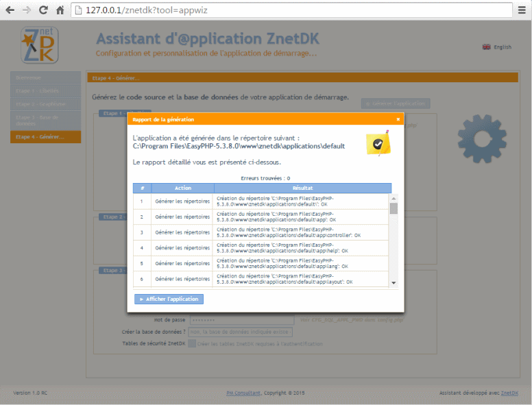Click the ZnetDK logo
This screenshot has height=405, width=532.
39,45
